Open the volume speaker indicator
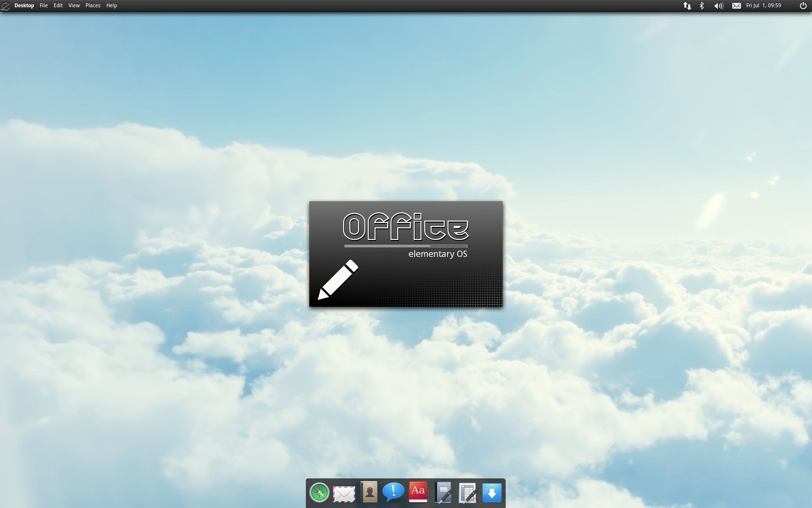This screenshot has height=508, width=812. click(719, 6)
